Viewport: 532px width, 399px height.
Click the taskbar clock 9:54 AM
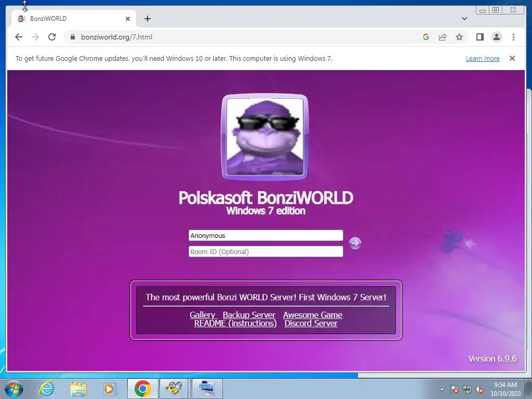click(x=505, y=389)
